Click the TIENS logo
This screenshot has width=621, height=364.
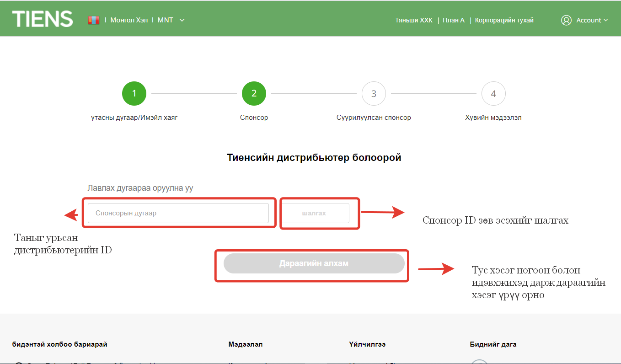point(42,19)
